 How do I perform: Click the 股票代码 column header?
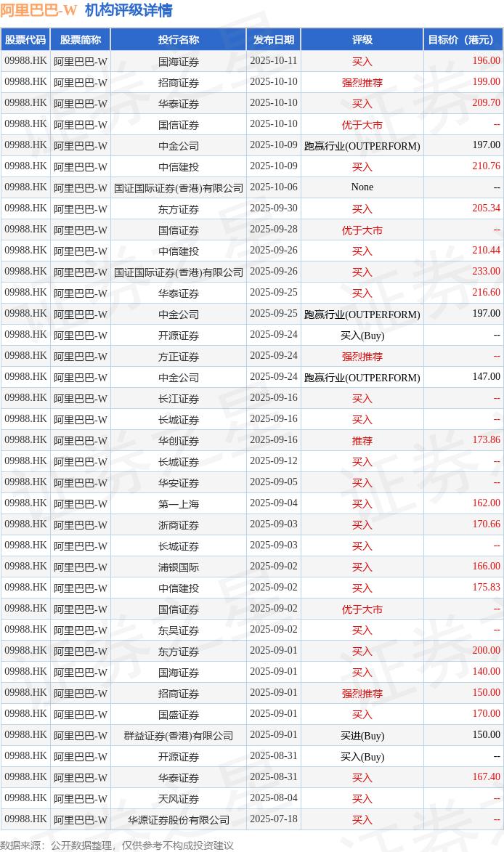coord(25,40)
